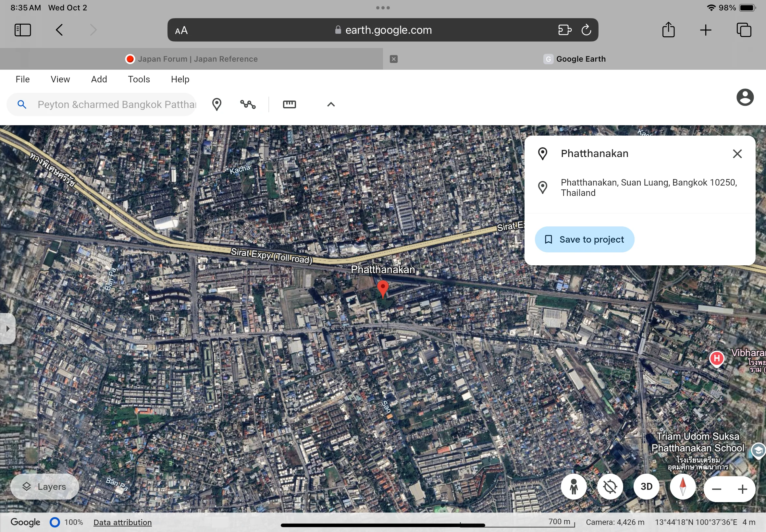
Task: Open the Measure ruler tool
Action: (x=289, y=104)
